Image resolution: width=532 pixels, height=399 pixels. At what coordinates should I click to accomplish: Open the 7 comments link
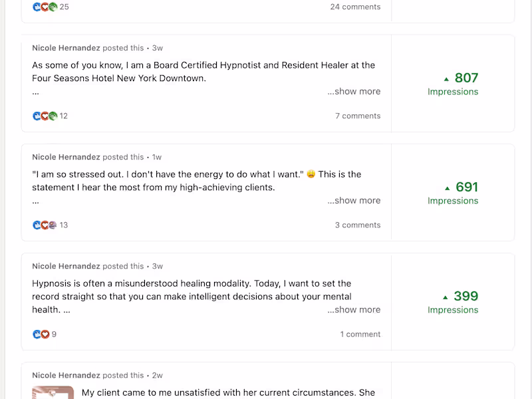tap(358, 116)
